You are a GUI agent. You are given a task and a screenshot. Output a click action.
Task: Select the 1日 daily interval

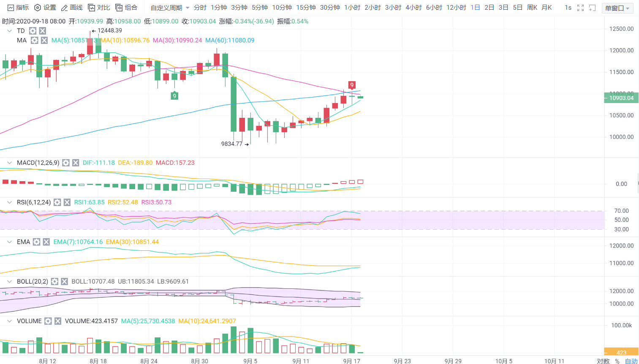point(475,8)
